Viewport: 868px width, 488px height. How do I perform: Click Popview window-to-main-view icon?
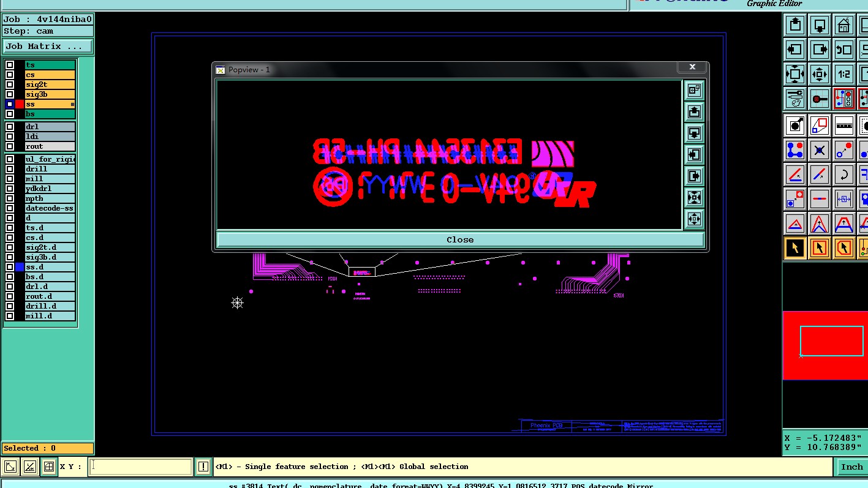point(694,90)
